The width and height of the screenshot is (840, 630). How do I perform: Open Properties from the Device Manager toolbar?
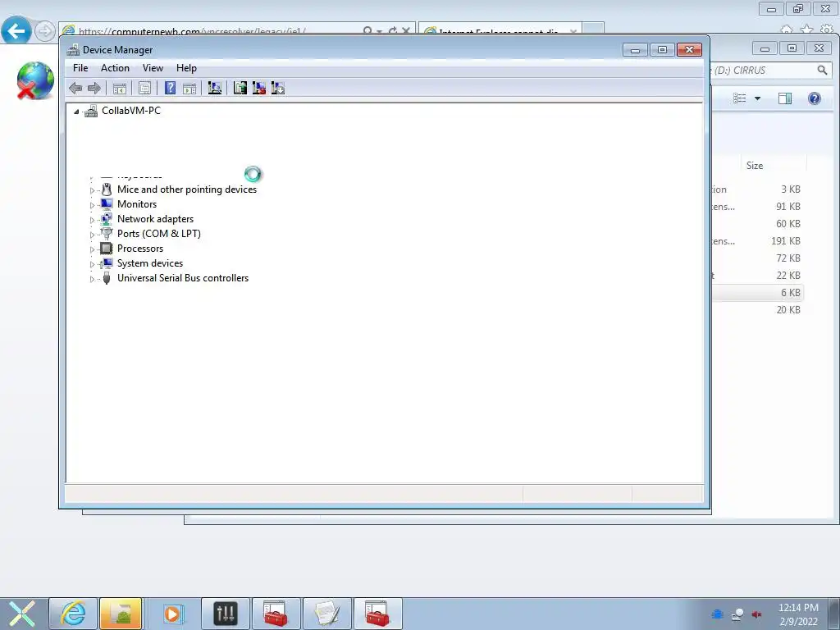(144, 89)
